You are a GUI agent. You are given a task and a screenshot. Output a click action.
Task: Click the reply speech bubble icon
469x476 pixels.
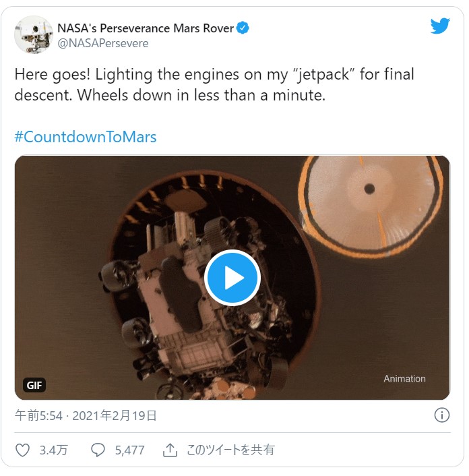tap(98, 450)
